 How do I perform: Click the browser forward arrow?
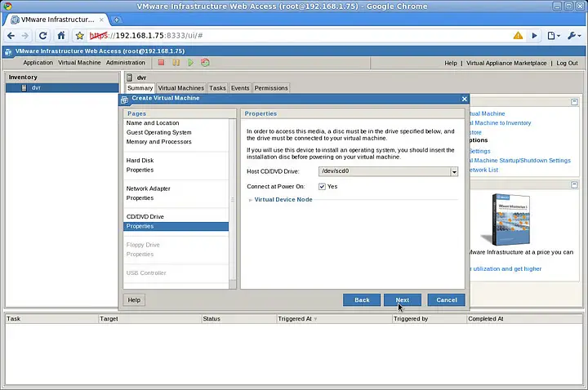click(25, 36)
